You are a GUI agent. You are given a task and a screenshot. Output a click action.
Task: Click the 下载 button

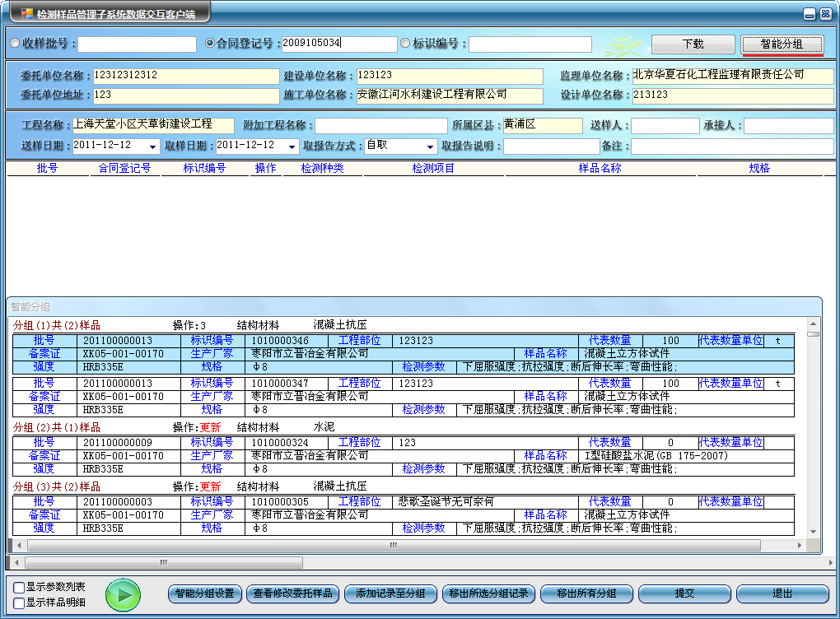(693, 44)
